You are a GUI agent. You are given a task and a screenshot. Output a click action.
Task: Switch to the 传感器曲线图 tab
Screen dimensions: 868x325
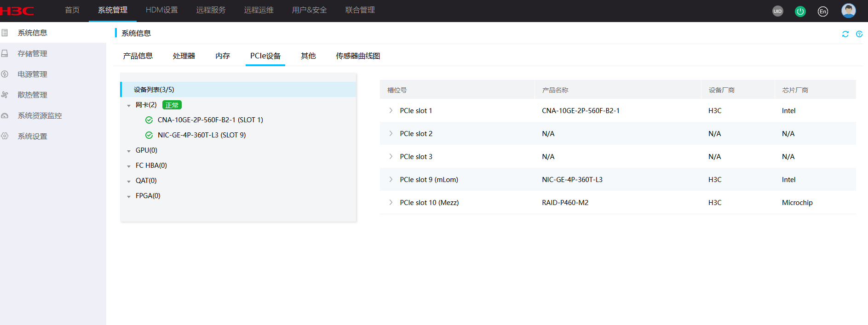pos(358,56)
